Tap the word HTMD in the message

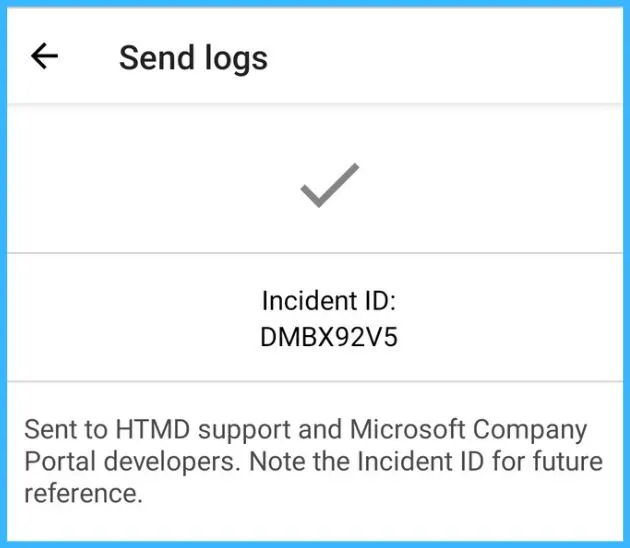coord(153,429)
